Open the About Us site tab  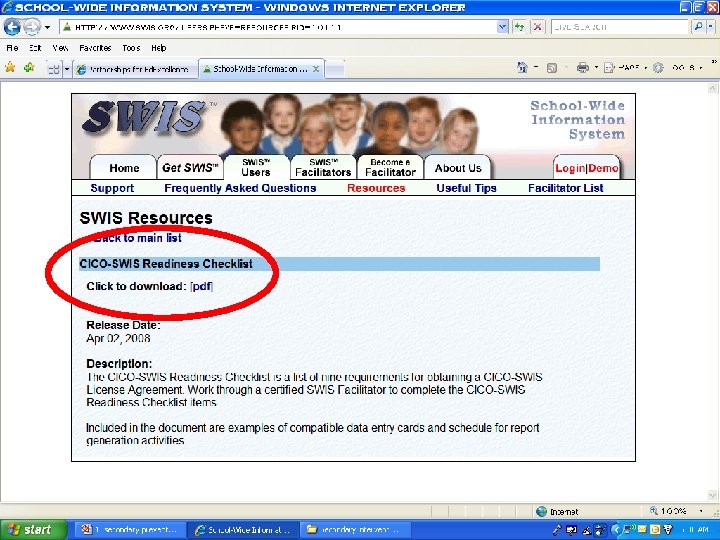458,168
